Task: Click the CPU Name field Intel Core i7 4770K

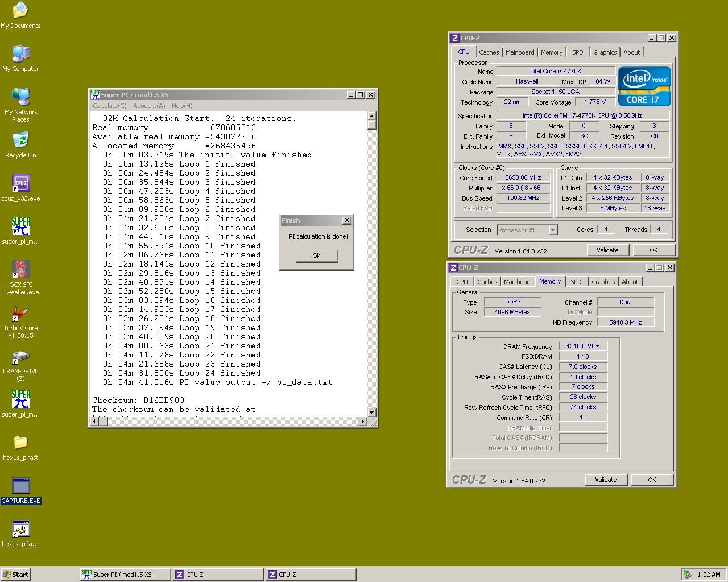Action: pyautogui.click(x=556, y=71)
